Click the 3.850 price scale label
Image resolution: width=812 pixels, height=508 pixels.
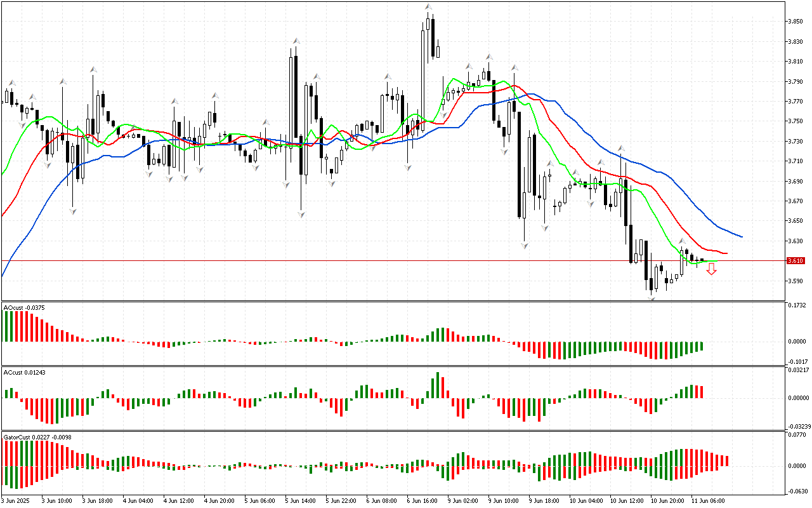point(796,22)
